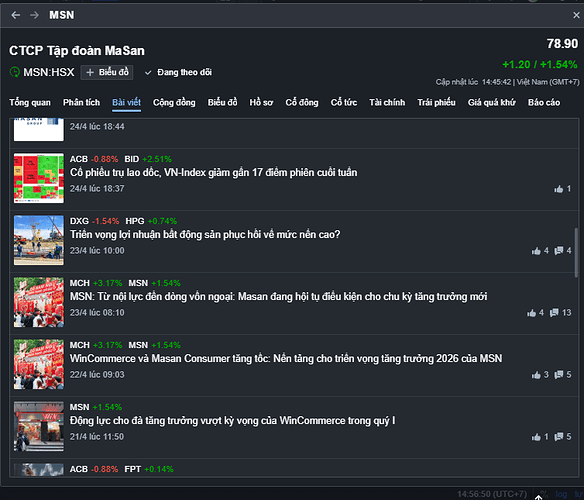Go forward with the right arrow icon
The height and width of the screenshot is (500, 584).
(x=34, y=15)
